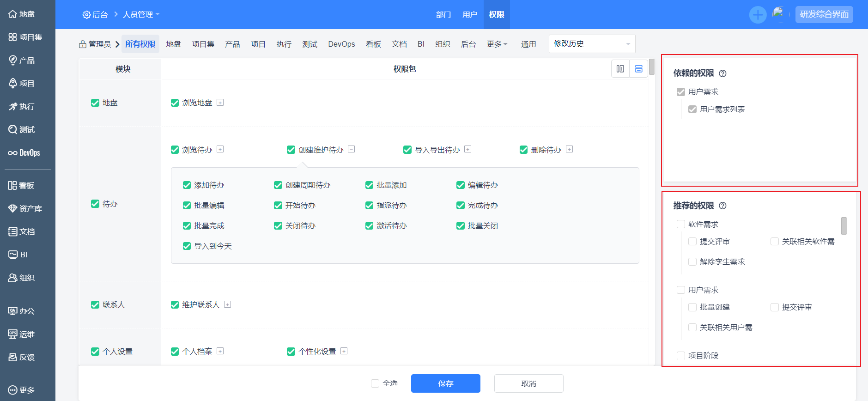Go to 资产库 in the sidebar
The height and width of the screenshot is (401, 868).
25,209
